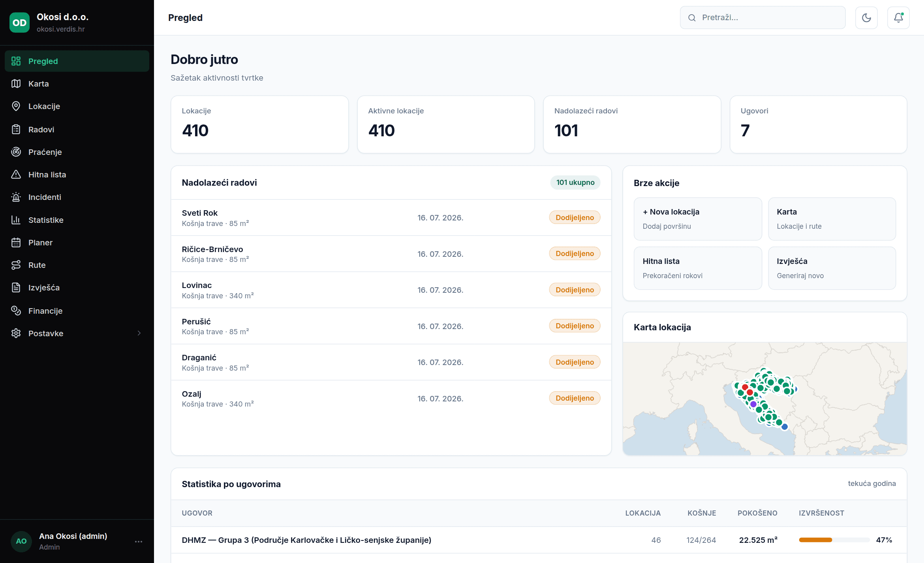Screen dimensions: 924x563
Task: Select the Lovinac job entry
Action: point(391,290)
